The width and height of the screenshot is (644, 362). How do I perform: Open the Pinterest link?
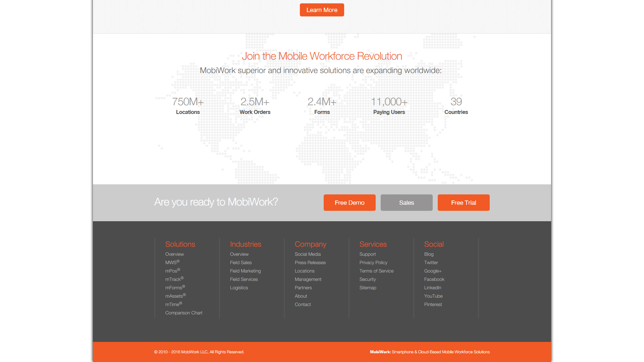click(433, 304)
